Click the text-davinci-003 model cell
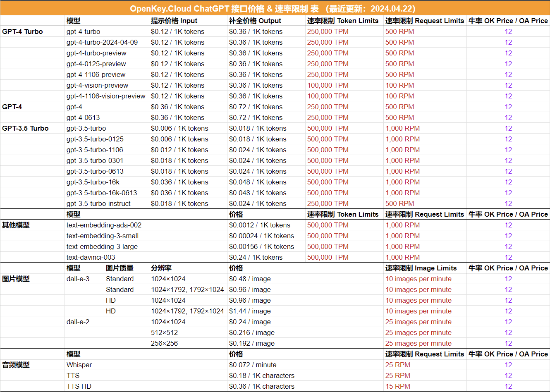 click(91, 257)
